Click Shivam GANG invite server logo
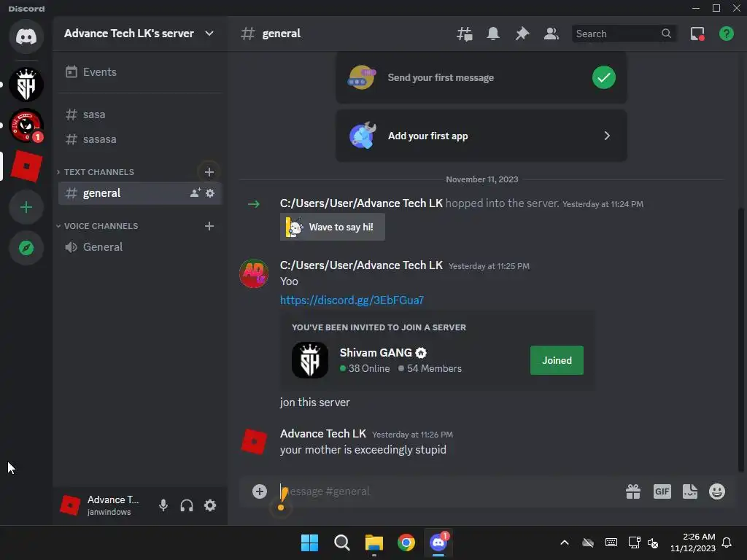 [x=309, y=360]
